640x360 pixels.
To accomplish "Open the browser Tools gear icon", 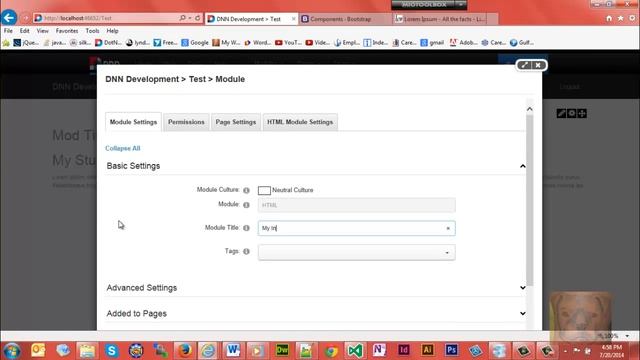I will [x=632, y=18].
